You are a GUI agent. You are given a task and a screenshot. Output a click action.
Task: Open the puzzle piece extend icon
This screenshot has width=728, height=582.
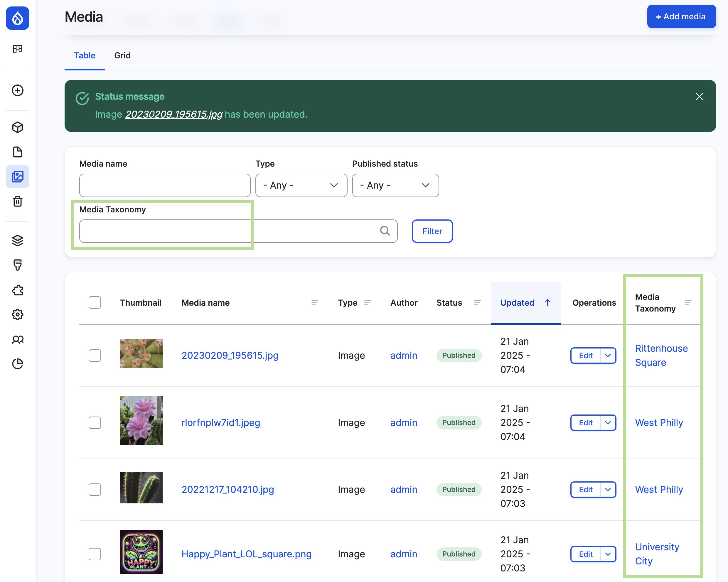pos(18,290)
